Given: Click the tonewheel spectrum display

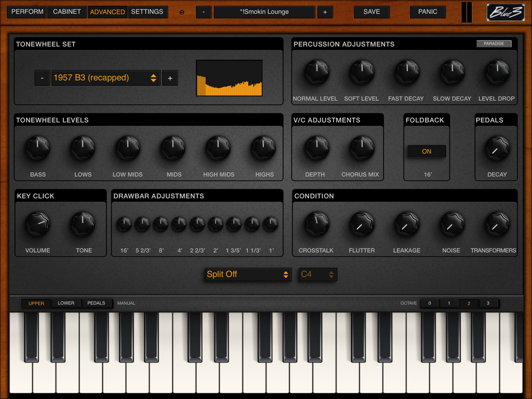Looking at the screenshot, I should point(229,78).
